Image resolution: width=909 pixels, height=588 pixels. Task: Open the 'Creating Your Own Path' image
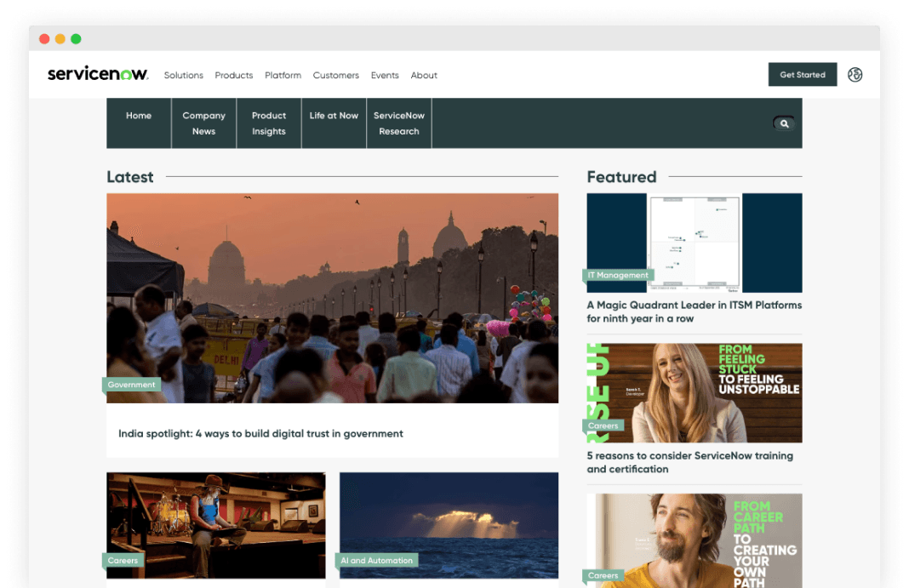pos(695,540)
